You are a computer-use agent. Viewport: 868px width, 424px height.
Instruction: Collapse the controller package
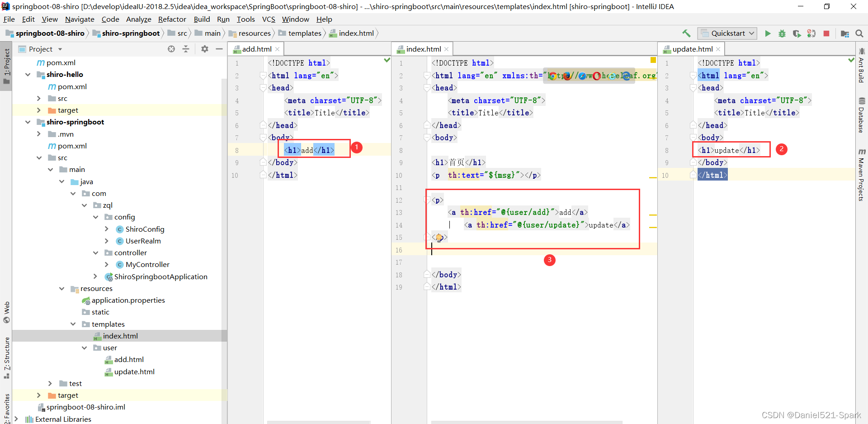[x=96, y=252]
